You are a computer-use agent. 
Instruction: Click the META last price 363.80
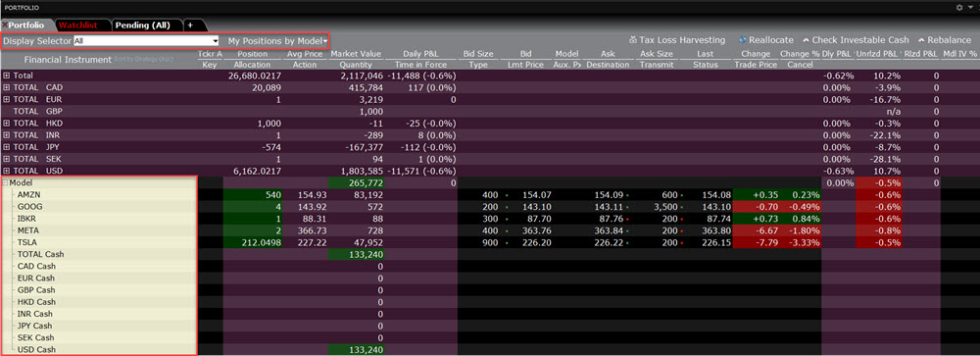(x=716, y=230)
